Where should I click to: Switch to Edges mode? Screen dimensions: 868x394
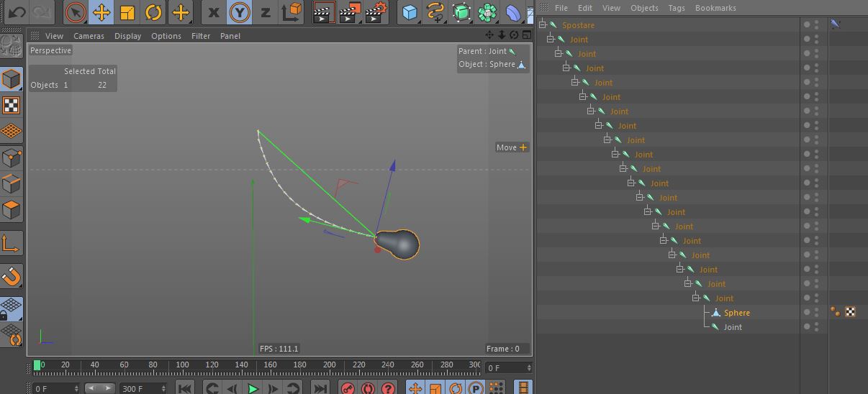pyautogui.click(x=12, y=183)
